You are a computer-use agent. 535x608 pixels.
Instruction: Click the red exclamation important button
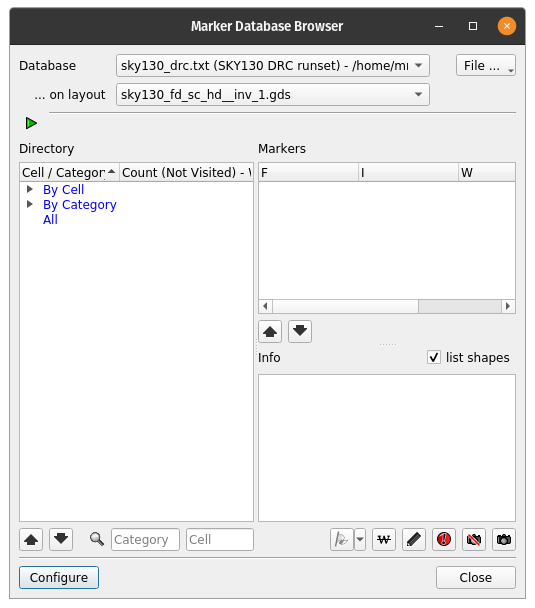[x=444, y=539]
